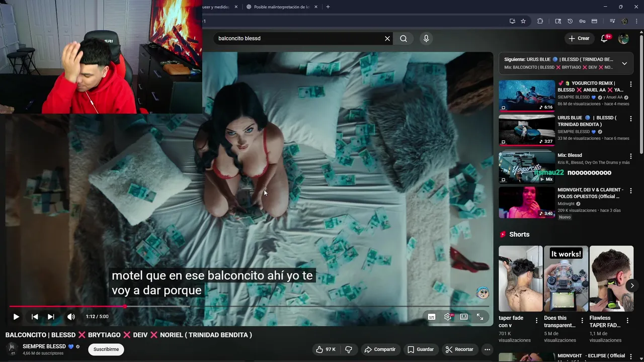Viewport: 644px width, 362px height.
Task: Click the Suscribirme button
Action: [106, 349]
